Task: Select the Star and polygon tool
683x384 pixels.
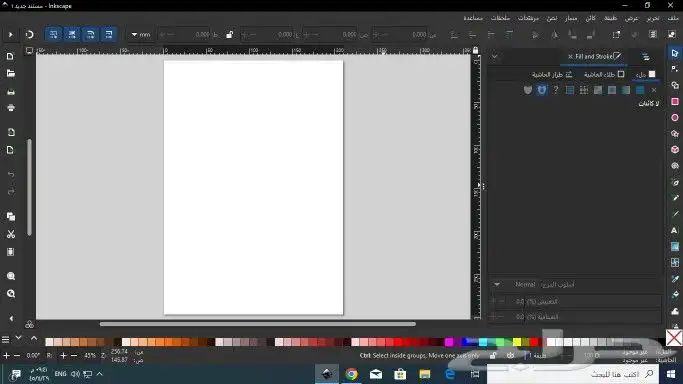Action: click(x=675, y=134)
